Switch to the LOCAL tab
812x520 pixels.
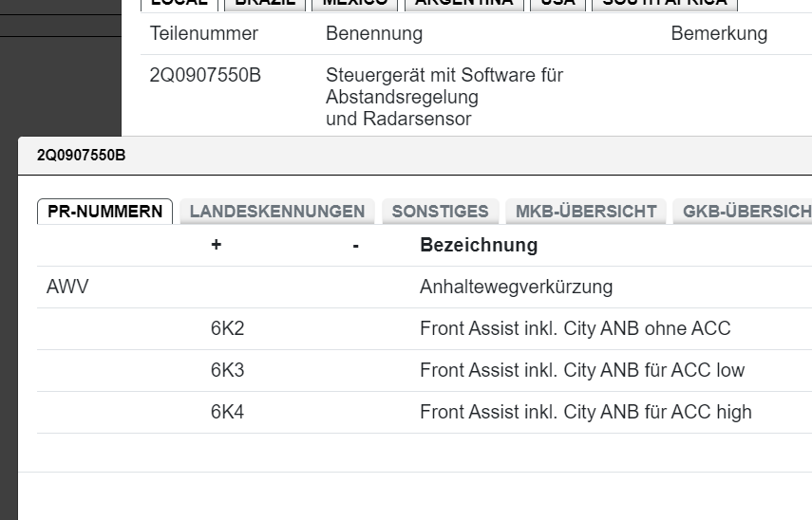tap(179, 3)
